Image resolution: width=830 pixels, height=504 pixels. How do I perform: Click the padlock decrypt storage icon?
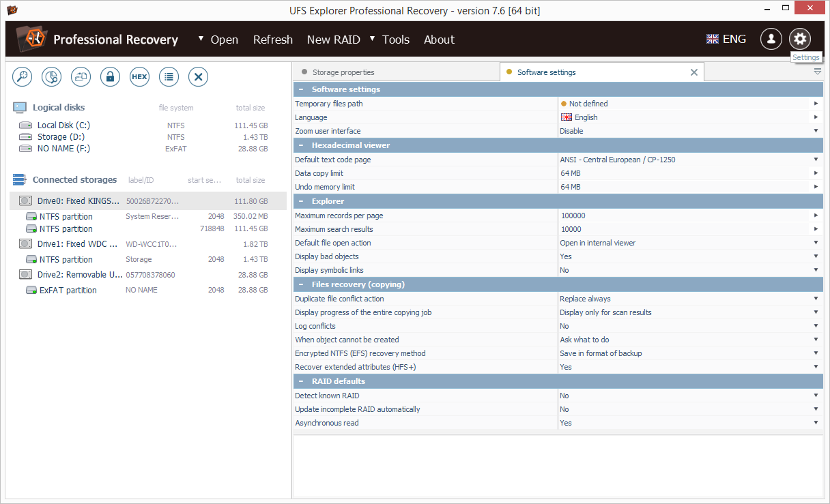point(110,77)
